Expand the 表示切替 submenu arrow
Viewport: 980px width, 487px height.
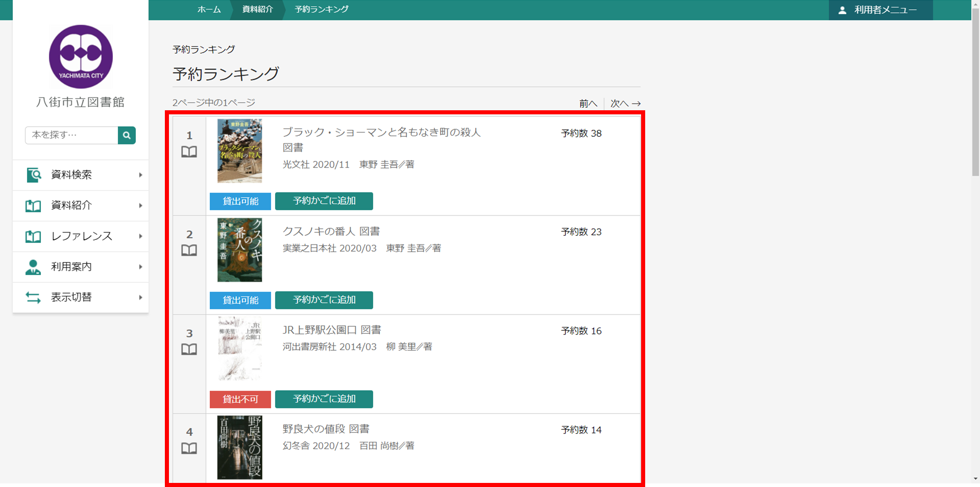pyautogui.click(x=140, y=298)
